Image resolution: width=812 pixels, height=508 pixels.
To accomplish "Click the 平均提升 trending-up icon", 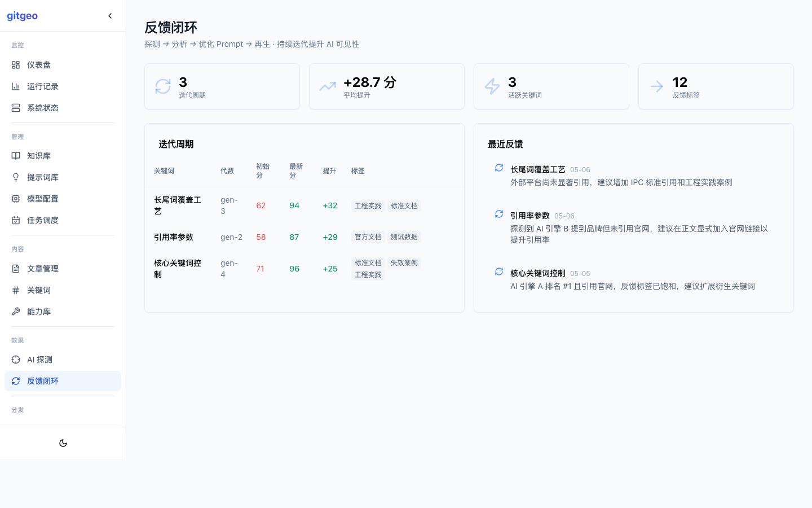I will [x=328, y=86].
